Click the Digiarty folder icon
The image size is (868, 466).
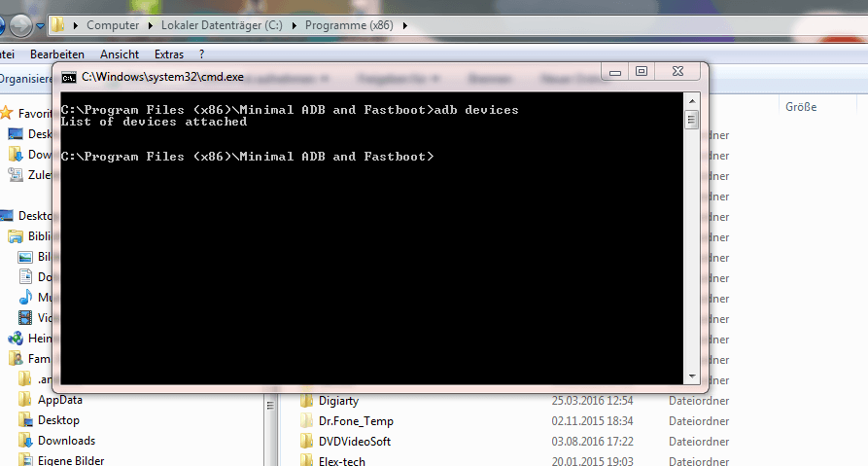point(307,400)
